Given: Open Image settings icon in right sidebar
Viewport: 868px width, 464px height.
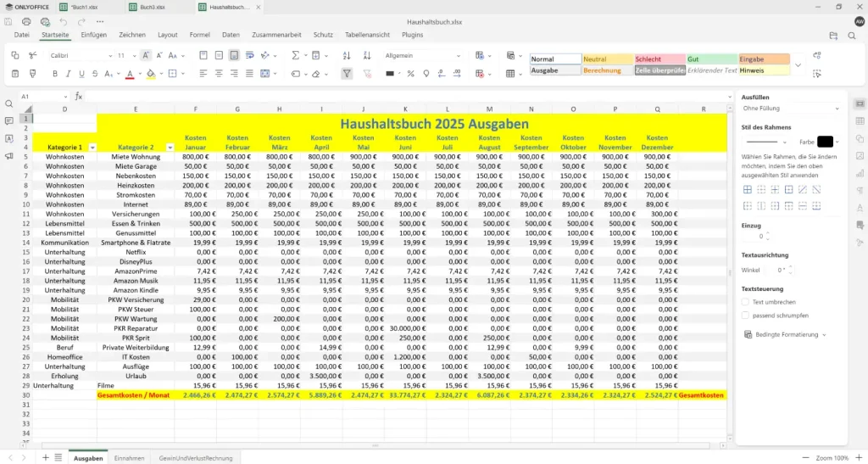Looking at the screenshot, I should click(x=860, y=156).
